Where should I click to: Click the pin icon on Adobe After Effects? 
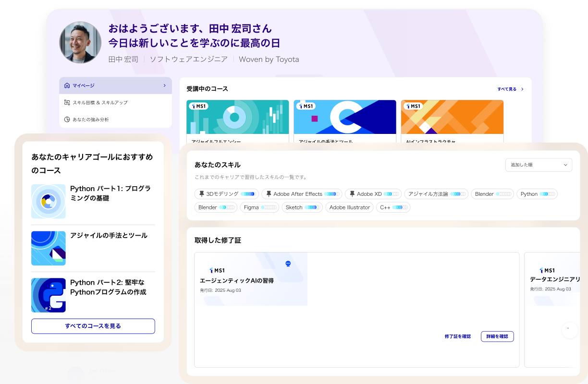pos(269,194)
